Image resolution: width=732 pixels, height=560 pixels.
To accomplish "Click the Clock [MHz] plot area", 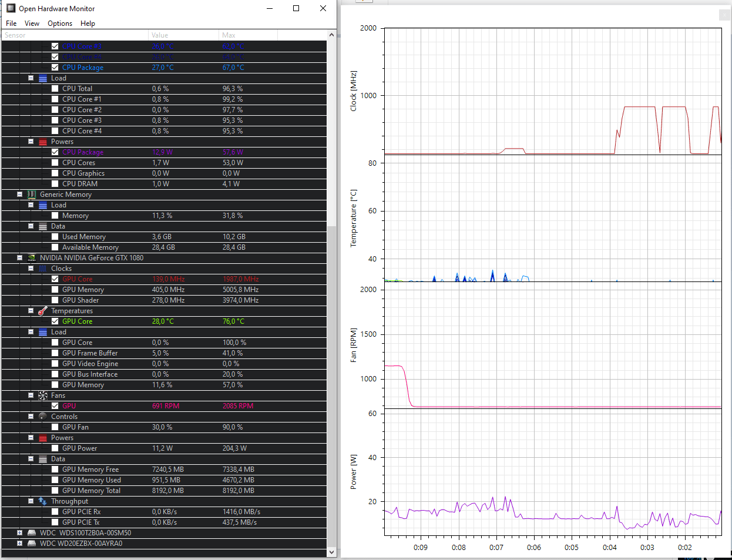I will [x=553, y=91].
